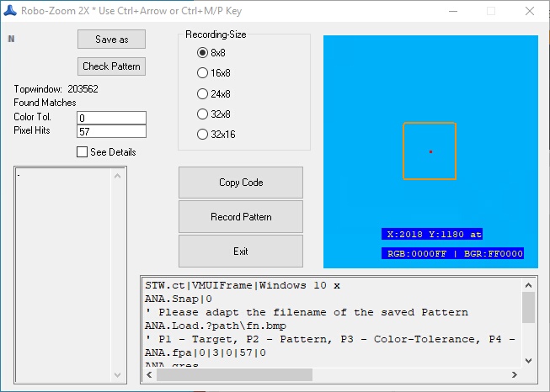550x392 pixels.
Task: Start recording with Record Pattern button
Action: [241, 217]
